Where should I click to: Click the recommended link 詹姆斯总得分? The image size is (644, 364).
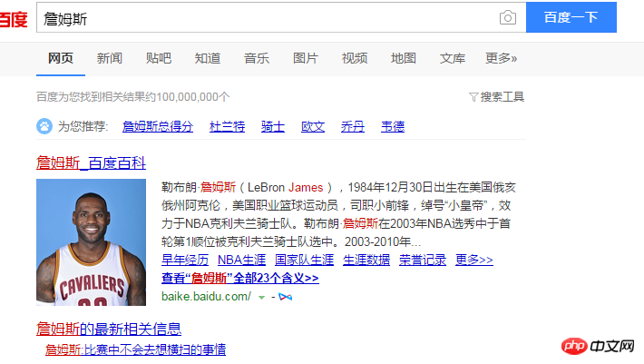tap(158, 126)
